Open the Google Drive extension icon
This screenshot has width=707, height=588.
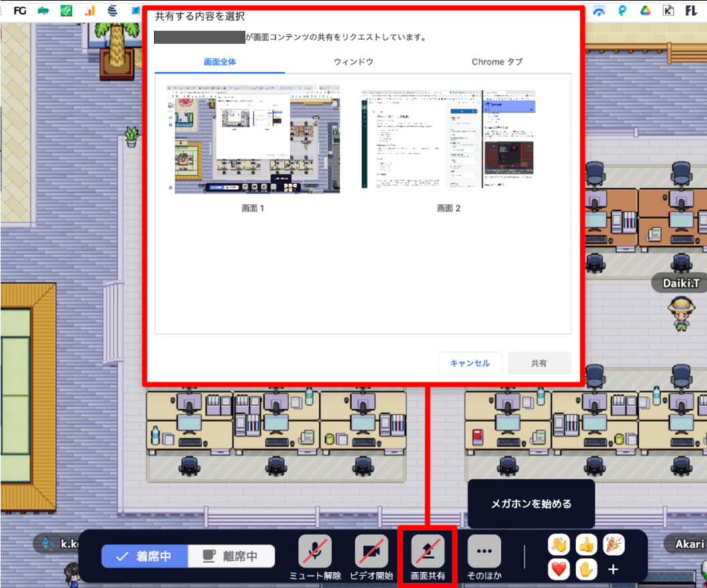[645, 10]
